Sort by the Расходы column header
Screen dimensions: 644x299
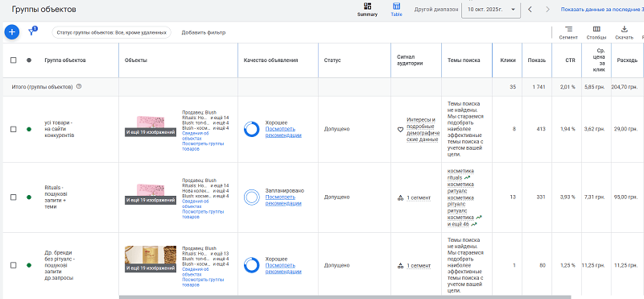[x=628, y=60]
